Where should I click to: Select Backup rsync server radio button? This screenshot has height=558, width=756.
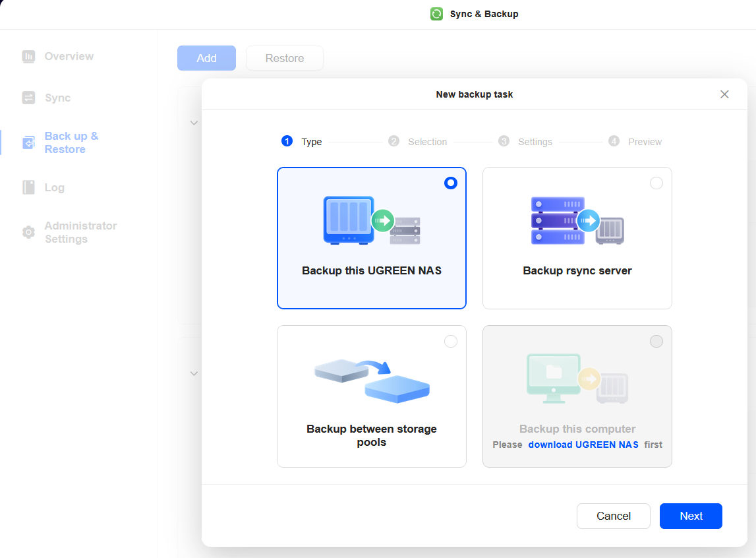[x=656, y=183]
